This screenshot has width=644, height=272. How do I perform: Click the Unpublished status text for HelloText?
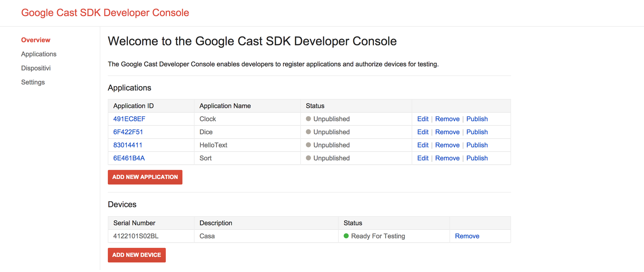(332, 145)
